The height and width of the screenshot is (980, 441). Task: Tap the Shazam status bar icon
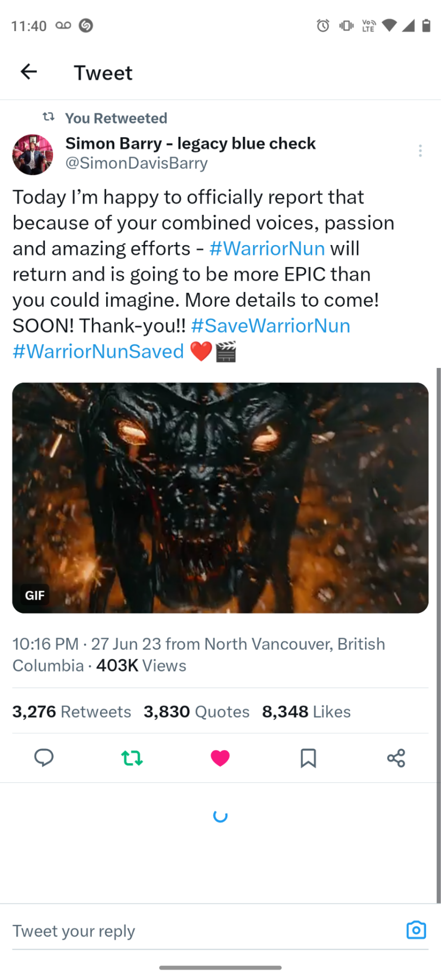[x=86, y=26]
